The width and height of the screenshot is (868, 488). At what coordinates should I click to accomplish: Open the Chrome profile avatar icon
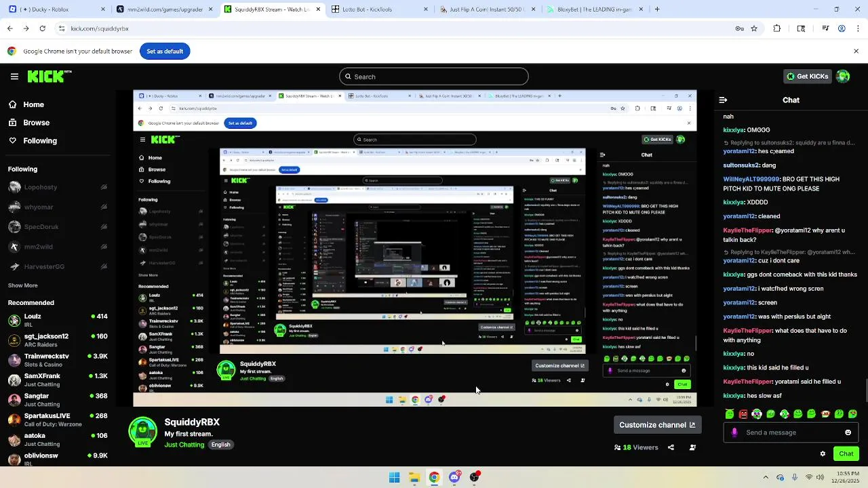point(842,28)
